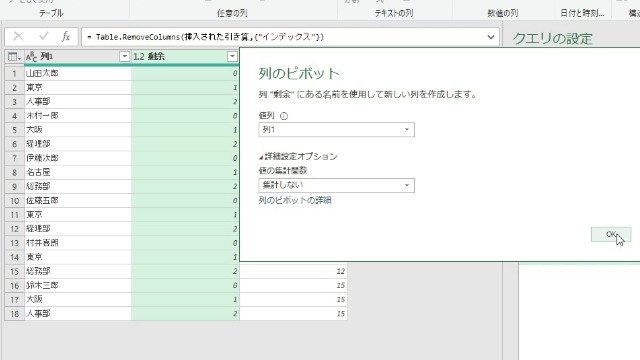Confirm the pivot dialog with OK
640x360 pixels.
tap(611, 234)
